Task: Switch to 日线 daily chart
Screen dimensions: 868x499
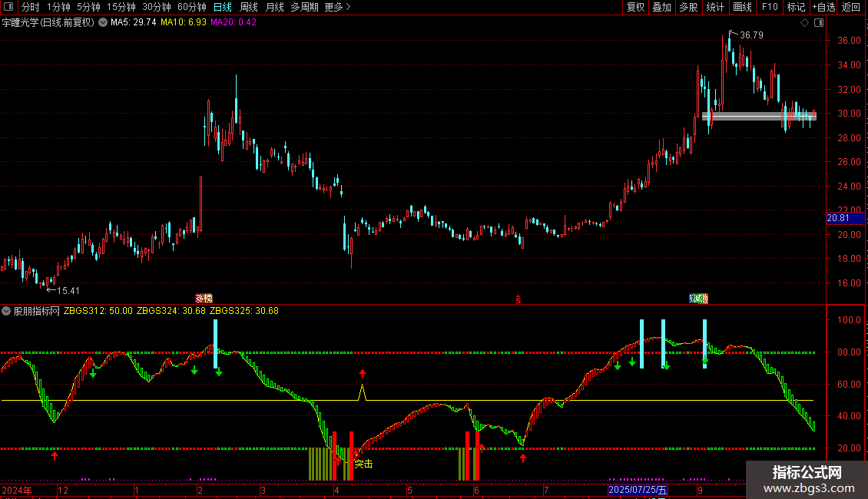Action: pos(223,7)
